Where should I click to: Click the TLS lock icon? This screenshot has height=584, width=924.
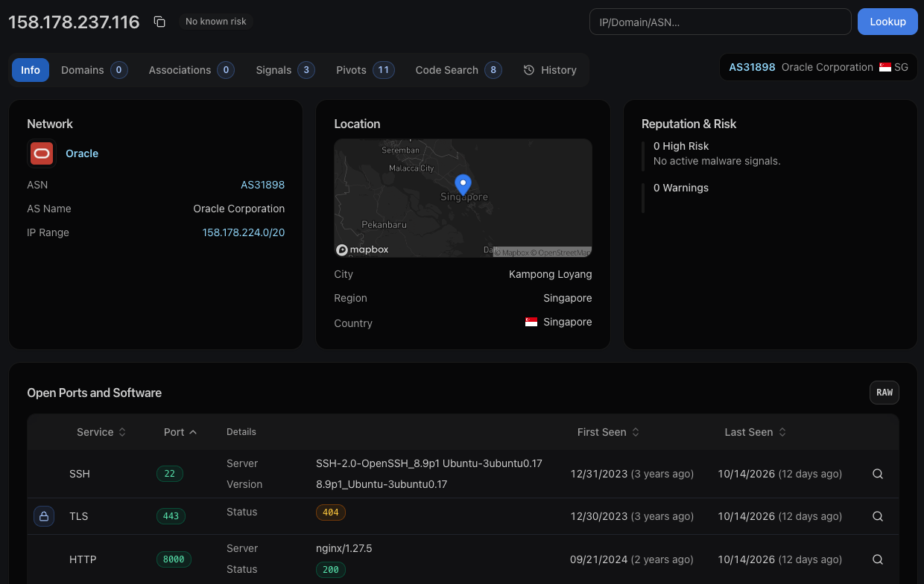coord(44,516)
